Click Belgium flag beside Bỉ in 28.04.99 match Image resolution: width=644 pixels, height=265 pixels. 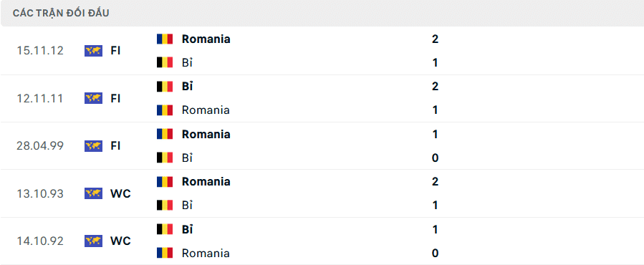click(165, 158)
